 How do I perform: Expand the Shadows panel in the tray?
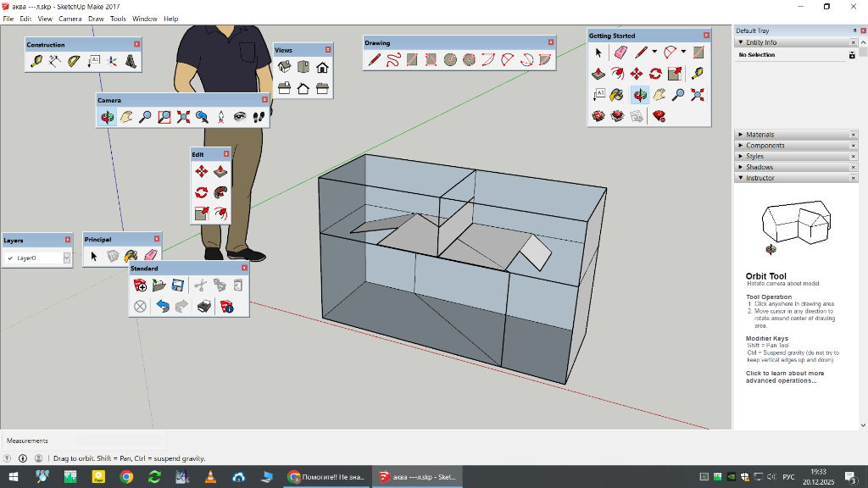coord(759,168)
